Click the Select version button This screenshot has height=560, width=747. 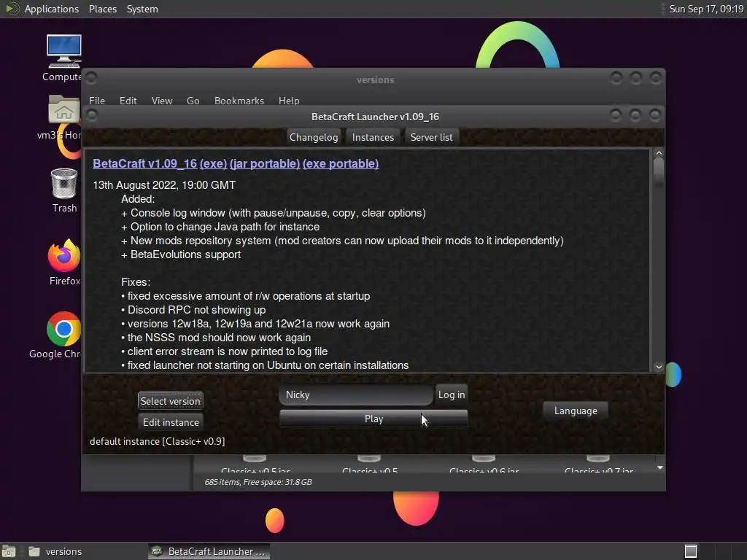point(171,401)
